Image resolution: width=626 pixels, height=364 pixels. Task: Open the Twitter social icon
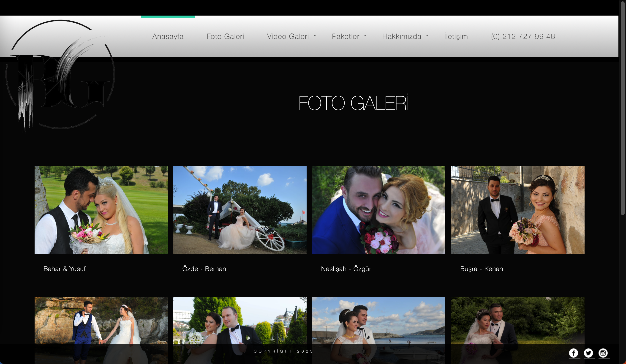click(x=588, y=353)
